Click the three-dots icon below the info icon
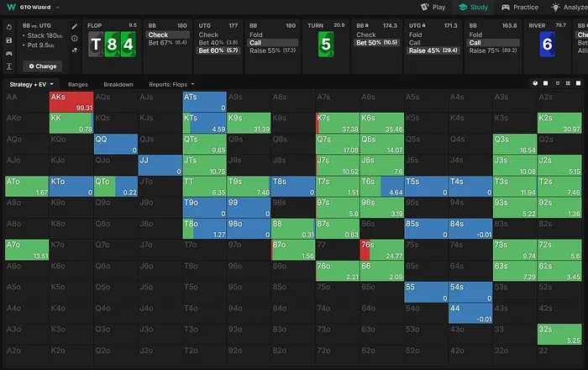The width and height of the screenshot is (588, 370). click(x=75, y=50)
